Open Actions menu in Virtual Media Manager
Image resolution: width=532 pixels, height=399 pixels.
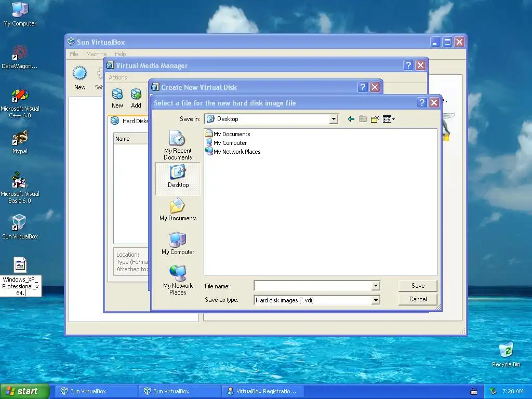pyautogui.click(x=118, y=78)
